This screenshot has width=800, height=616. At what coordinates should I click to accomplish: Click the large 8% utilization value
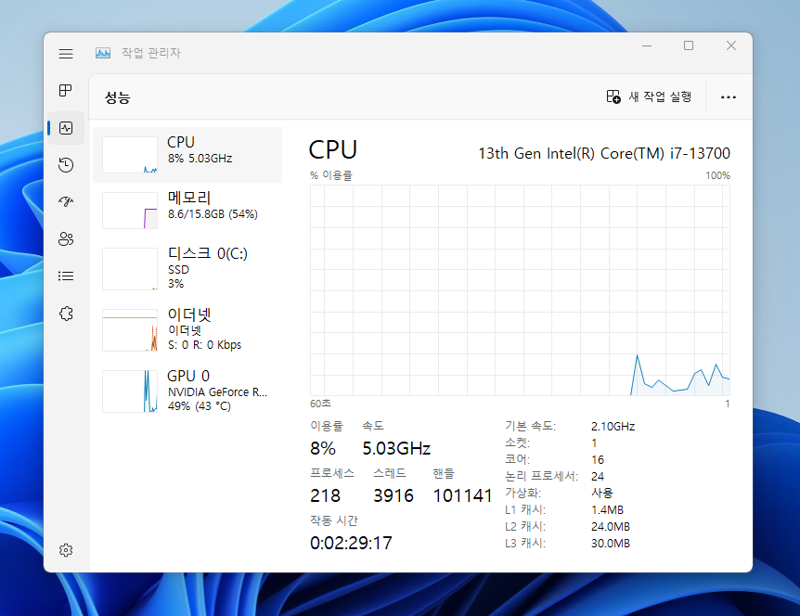[x=323, y=449]
